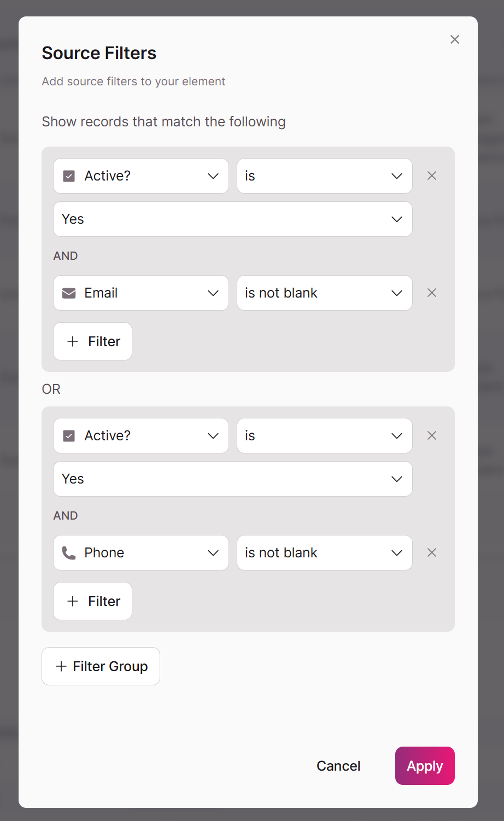
Task: Remove the first Active? filter row
Action: tap(432, 176)
